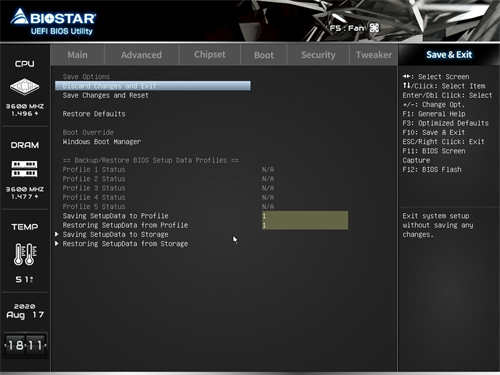Select Windows Boot Manager boot override
This screenshot has height=375, width=500.
click(x=102, y=142)
